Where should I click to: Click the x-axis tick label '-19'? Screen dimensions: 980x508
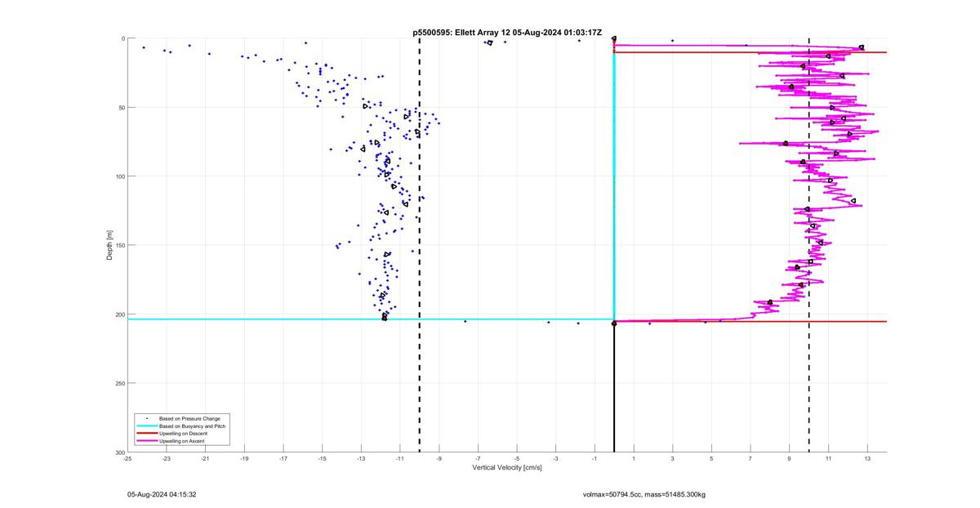(x=244, y=459)
